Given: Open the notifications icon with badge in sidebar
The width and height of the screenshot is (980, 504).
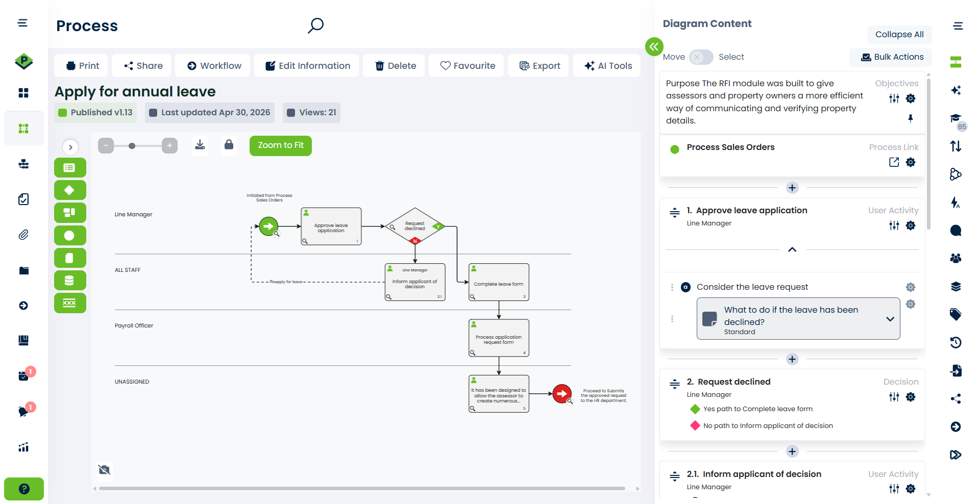Looking at the screenshot, I should 24,411.
